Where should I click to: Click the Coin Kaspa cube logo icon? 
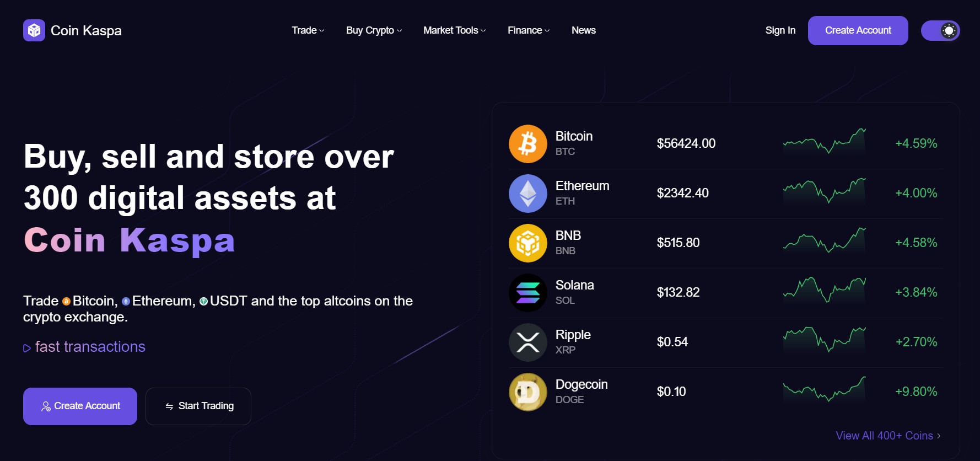point(34,30)
